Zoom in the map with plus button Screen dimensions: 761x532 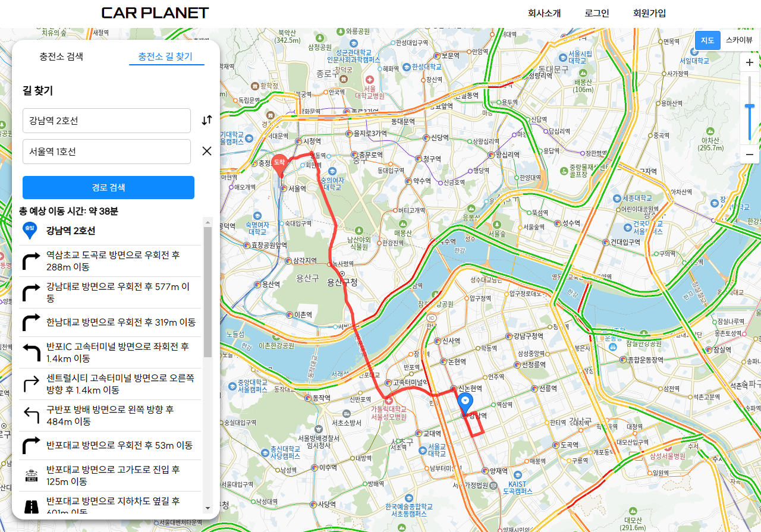[x=750, y=62]
